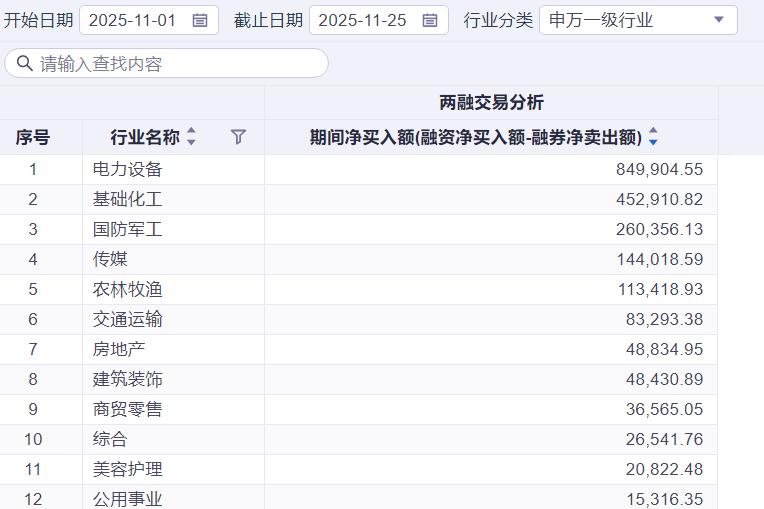The image size is (764, 509).
Task: Click the value 48,430.89
Action: coord(665,379)
